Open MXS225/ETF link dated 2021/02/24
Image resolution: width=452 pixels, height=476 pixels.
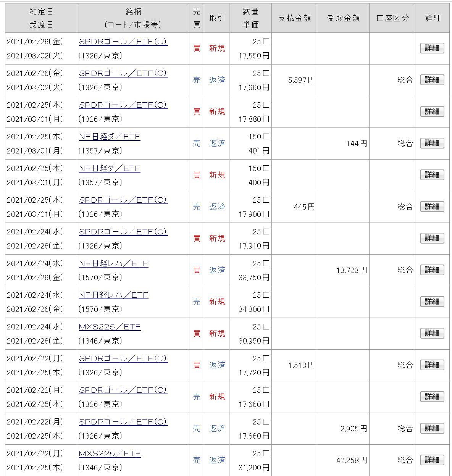110,327
